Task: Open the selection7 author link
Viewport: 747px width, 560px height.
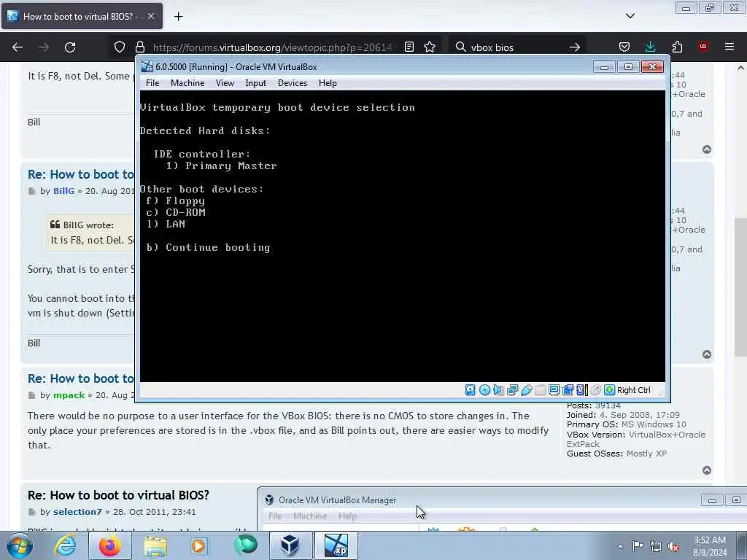Action: [x=77, y=512]
